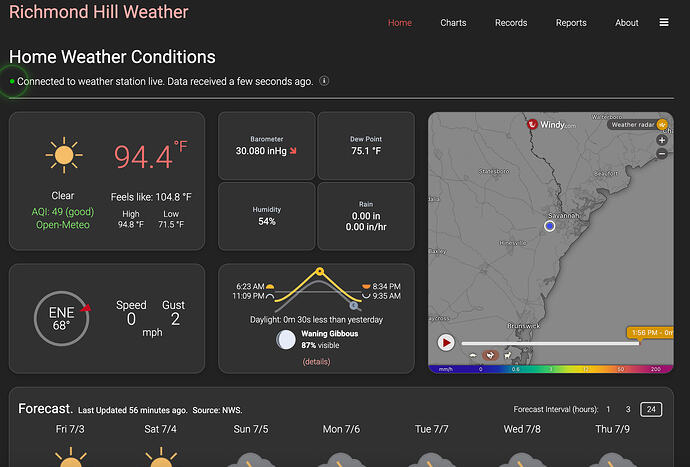
Task: Go to the Records page
Action: click(x=511, y=22)
